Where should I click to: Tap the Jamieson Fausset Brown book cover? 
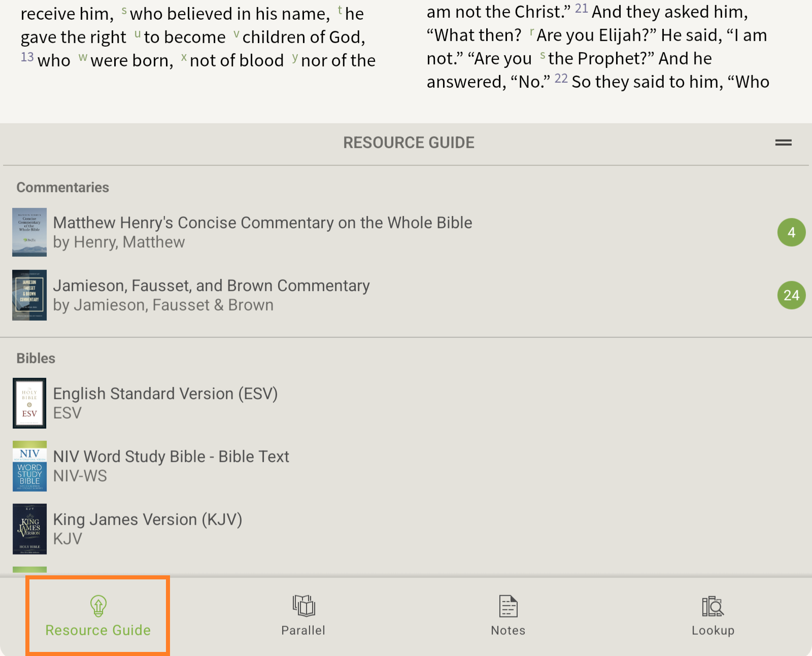point(29,295)
